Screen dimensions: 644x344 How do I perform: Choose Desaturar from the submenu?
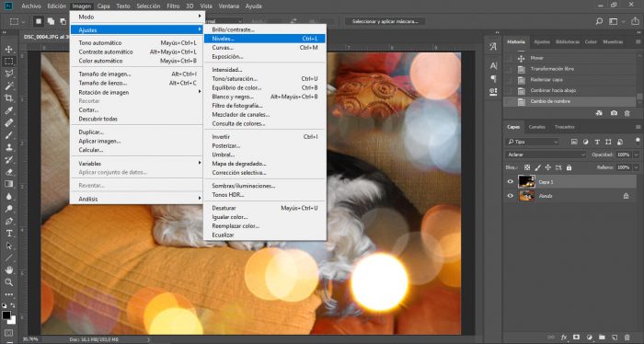click(x=265, y=208)
